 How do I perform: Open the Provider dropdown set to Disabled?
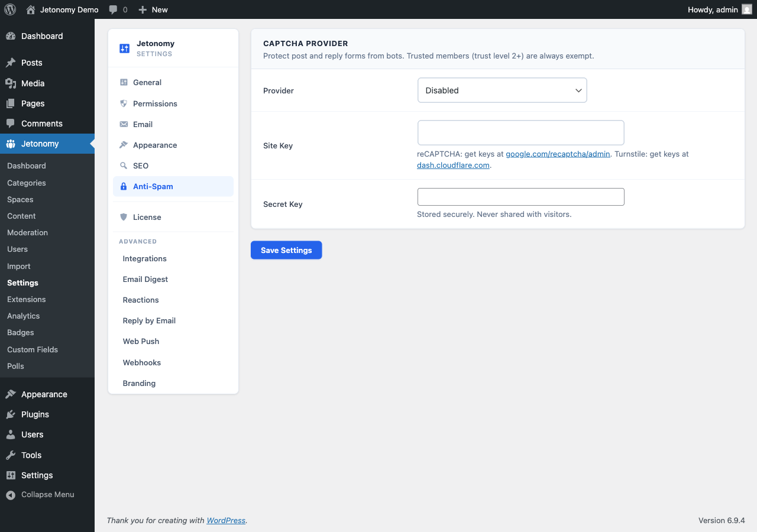(502, 90)
